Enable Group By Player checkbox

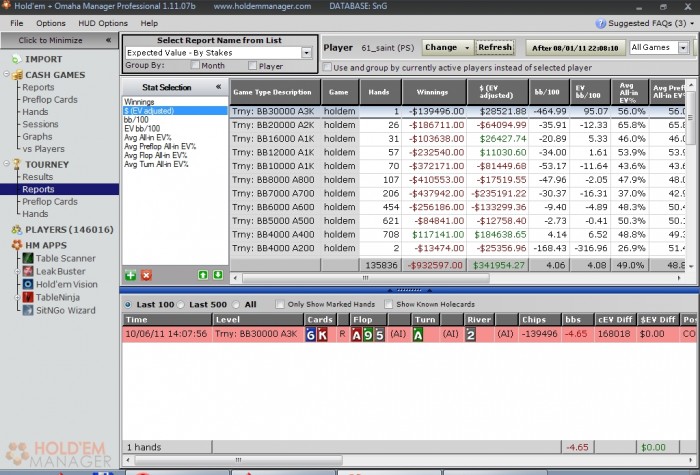click(252, 66)
